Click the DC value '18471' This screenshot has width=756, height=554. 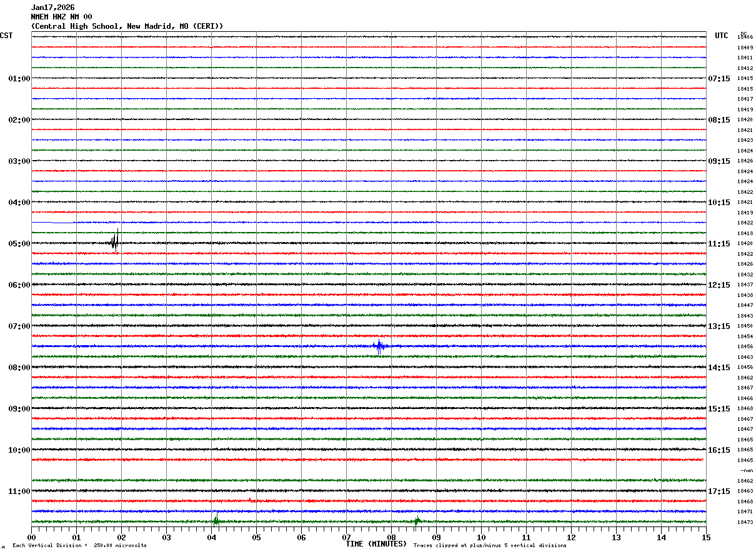[x=745, y=511]
